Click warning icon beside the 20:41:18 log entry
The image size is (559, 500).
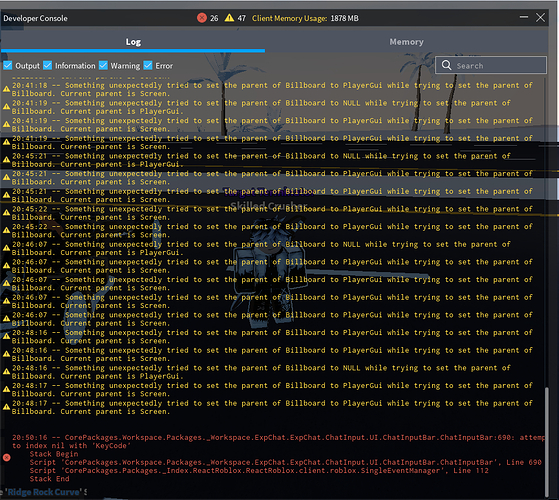pyautogui.click(x=6, y=89)
